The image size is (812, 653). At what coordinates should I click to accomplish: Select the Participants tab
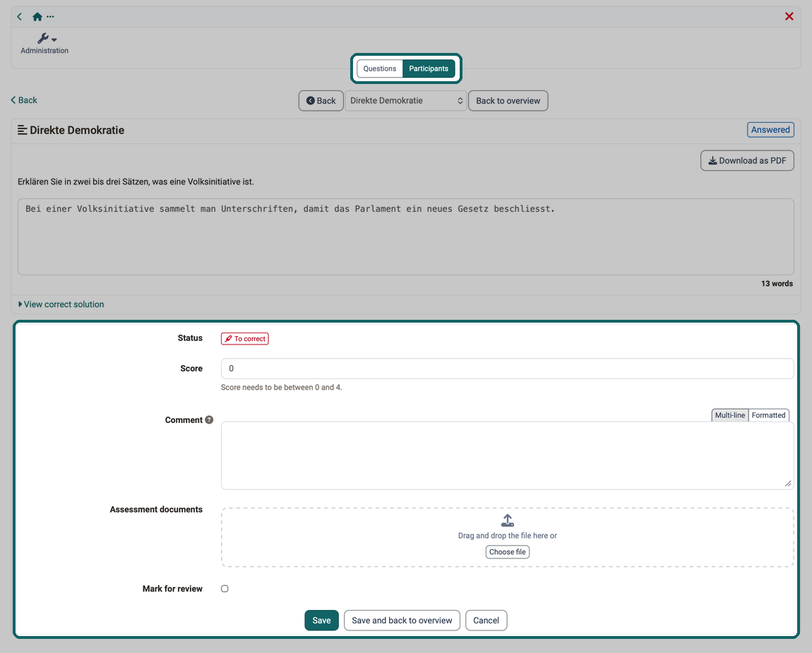click(429, 68)
